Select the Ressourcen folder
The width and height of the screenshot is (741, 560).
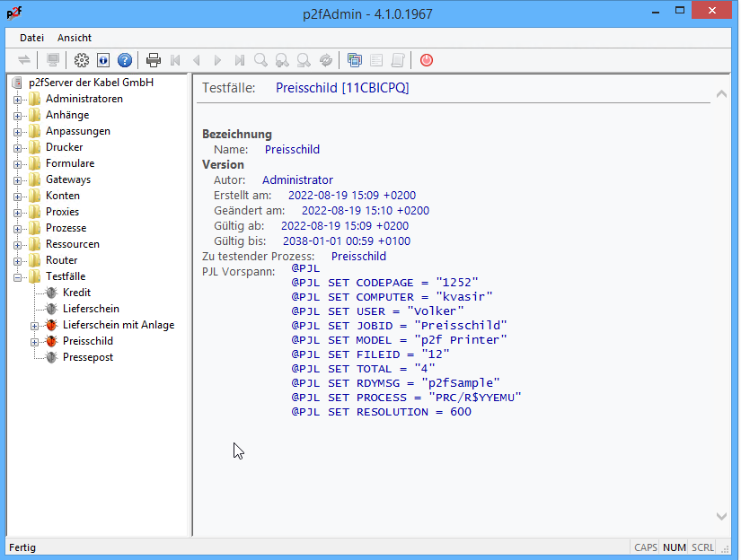tap(73, 244)
